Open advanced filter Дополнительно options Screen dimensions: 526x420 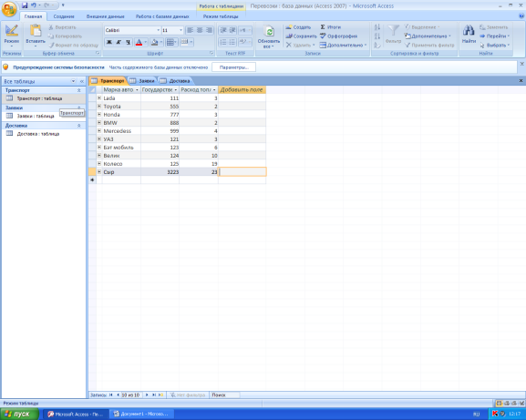pos(428,36)
